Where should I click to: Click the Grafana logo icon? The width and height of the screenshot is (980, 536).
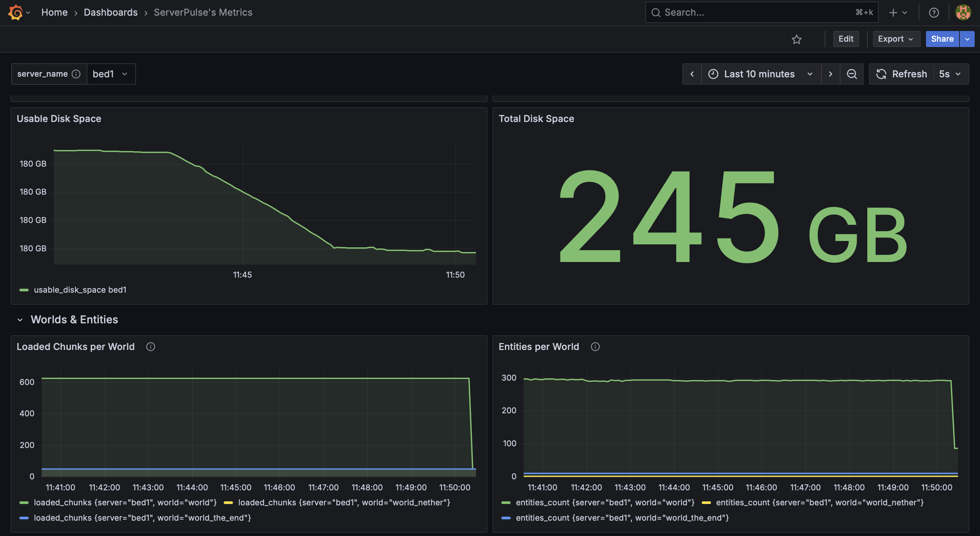(16, 13)
